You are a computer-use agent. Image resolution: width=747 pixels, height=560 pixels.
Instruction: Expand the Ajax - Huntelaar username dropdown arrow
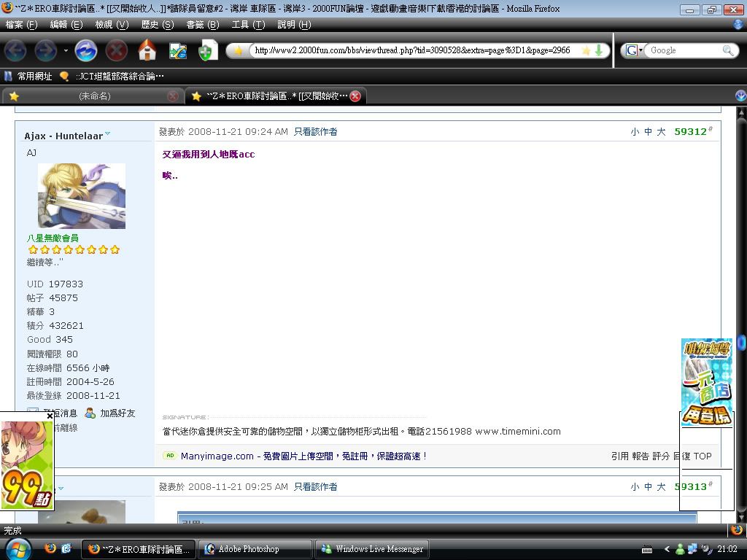pos(108,134)
